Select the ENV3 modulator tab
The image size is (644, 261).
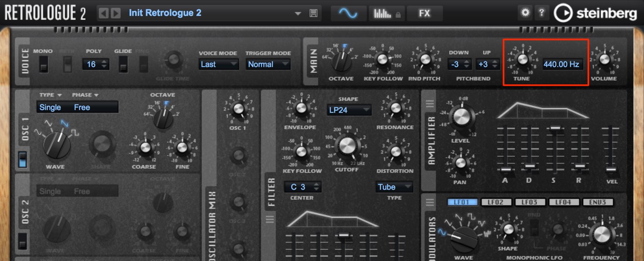pos(597,202)
